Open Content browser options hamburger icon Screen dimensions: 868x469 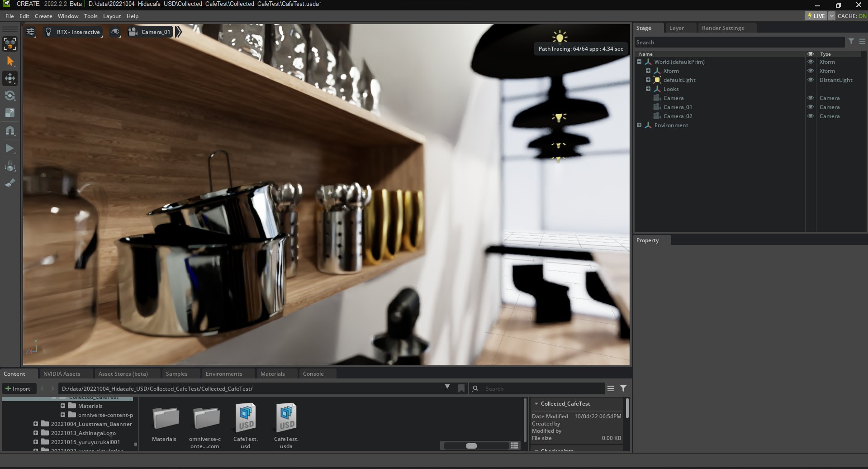point(610,388)
